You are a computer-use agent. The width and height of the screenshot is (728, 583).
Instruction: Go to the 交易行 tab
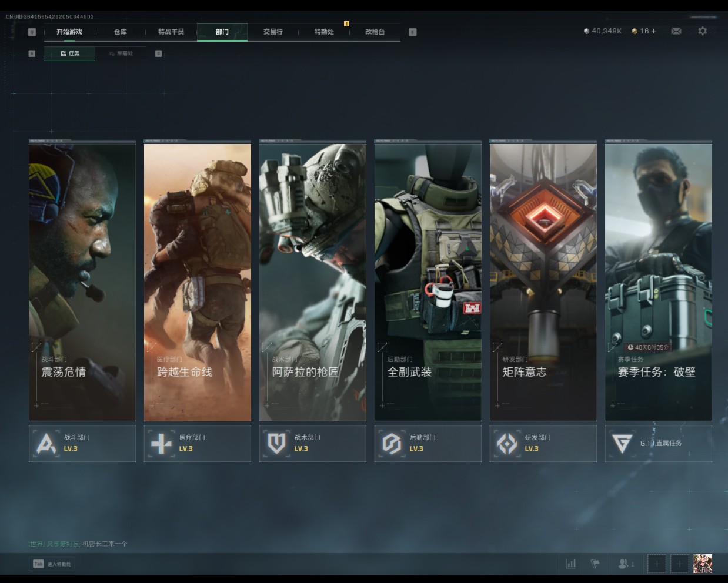tap(273, 32)
